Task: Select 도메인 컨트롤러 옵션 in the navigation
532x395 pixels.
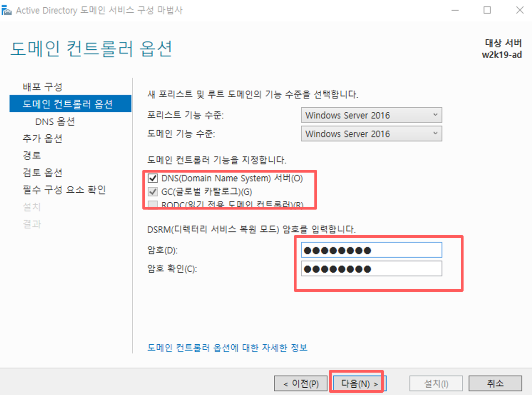Action: 70,104
